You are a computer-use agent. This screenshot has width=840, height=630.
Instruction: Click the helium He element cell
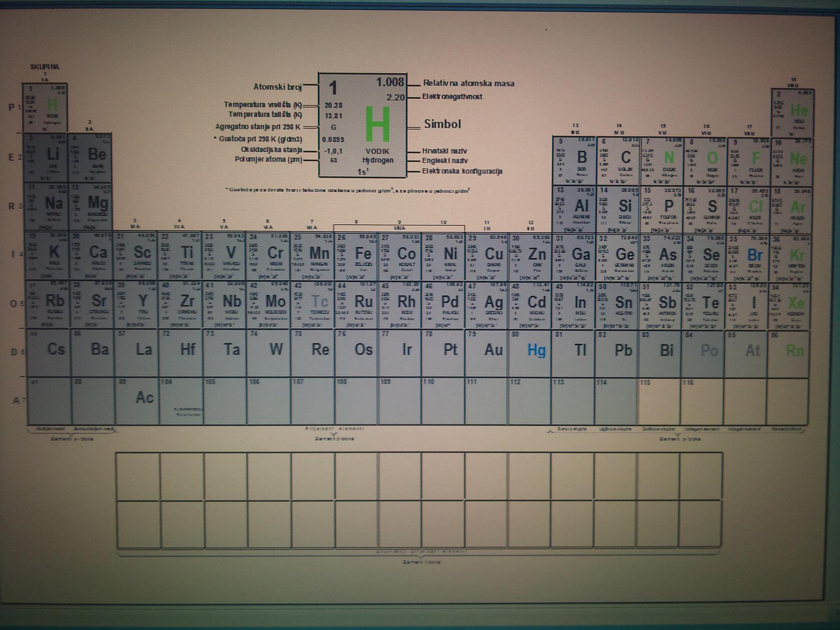pos(792,113)
